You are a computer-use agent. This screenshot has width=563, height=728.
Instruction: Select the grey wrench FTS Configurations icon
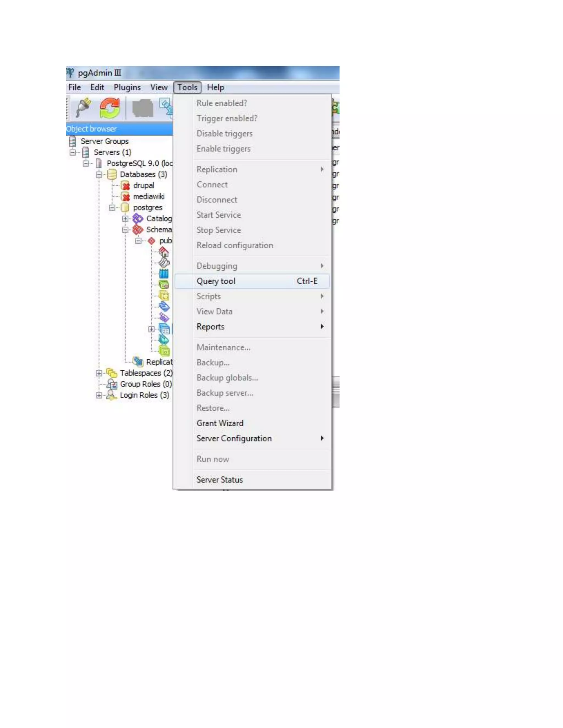(164, 262)
